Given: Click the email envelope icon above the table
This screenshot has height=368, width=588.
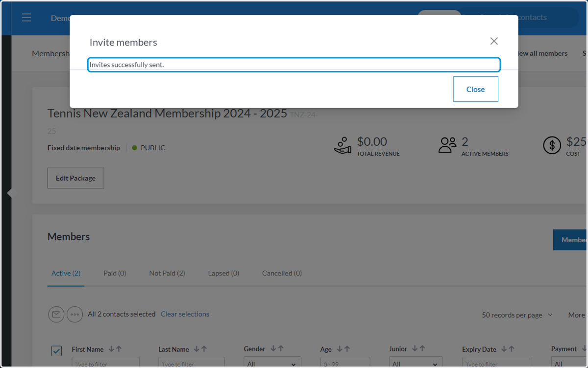Looking at the screenshot, I should click(x=56, y=314).
